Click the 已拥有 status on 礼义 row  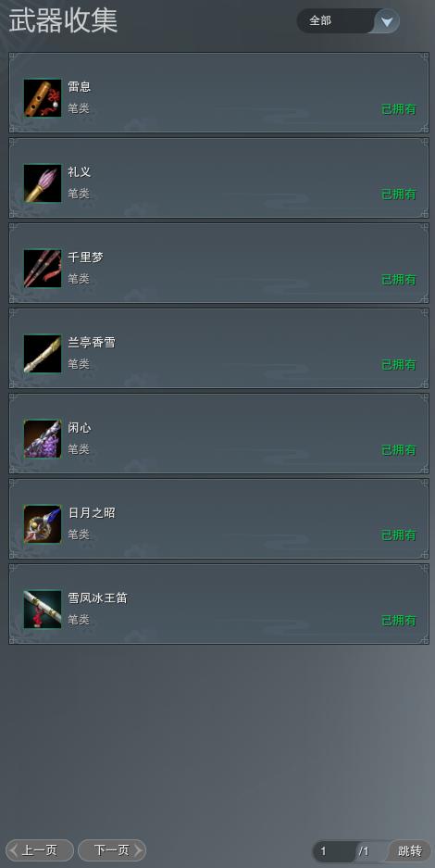(399, 195)
